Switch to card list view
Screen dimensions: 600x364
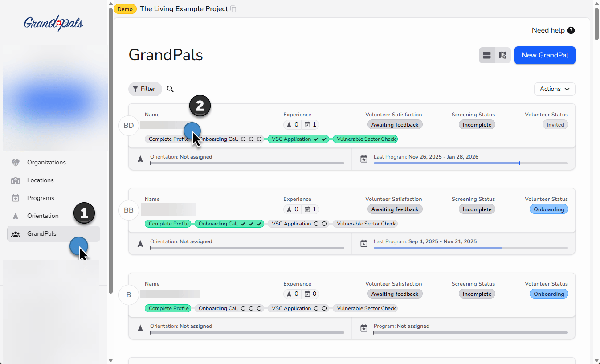point(487,55)
